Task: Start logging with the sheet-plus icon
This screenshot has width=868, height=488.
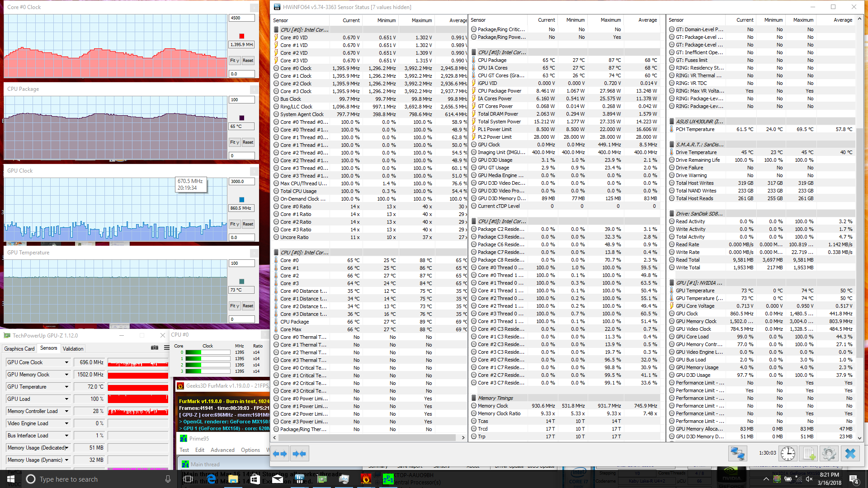Action: point(809,453)
